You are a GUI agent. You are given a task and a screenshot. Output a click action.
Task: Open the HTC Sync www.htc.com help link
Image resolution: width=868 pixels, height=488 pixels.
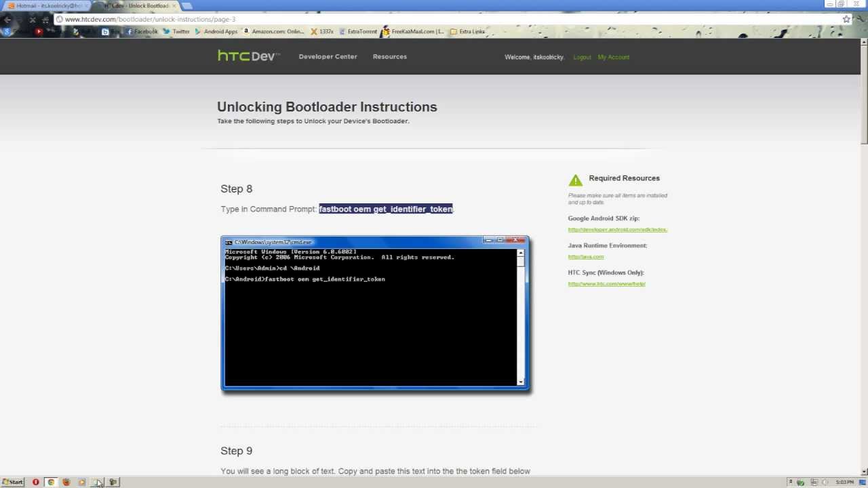coord(607,283)
